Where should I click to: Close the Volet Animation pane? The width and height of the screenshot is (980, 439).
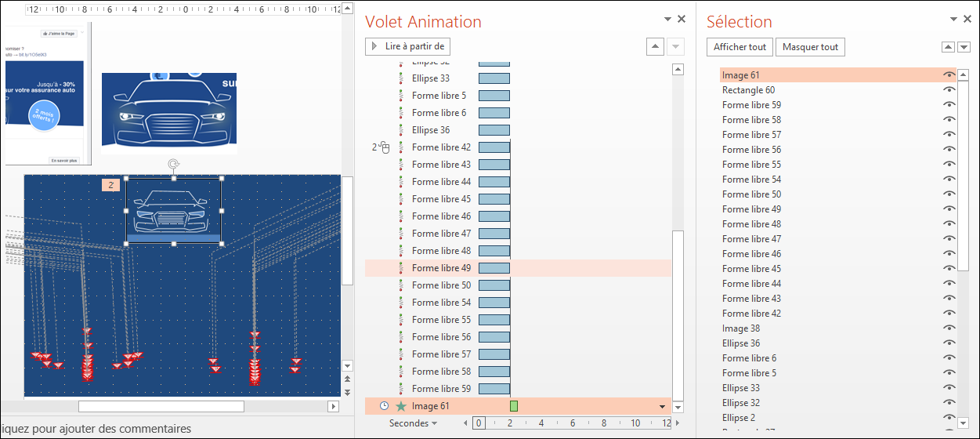(x=682, y=19)
